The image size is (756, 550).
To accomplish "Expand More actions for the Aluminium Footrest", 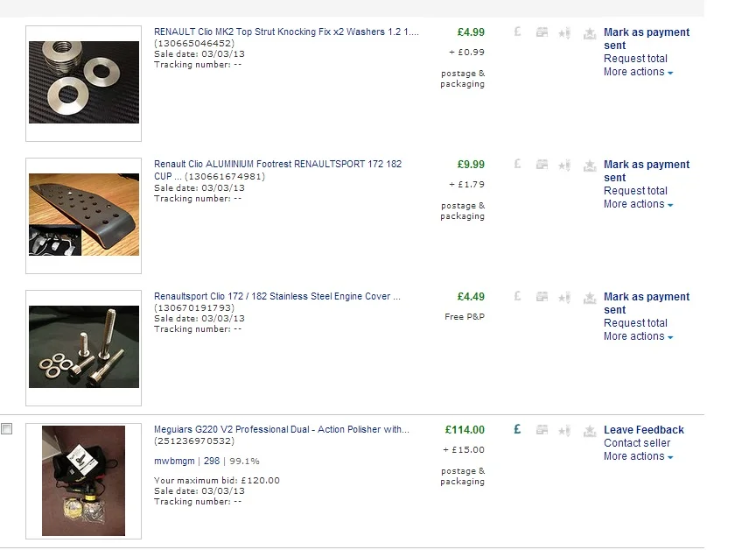I will tap(639, 204).
